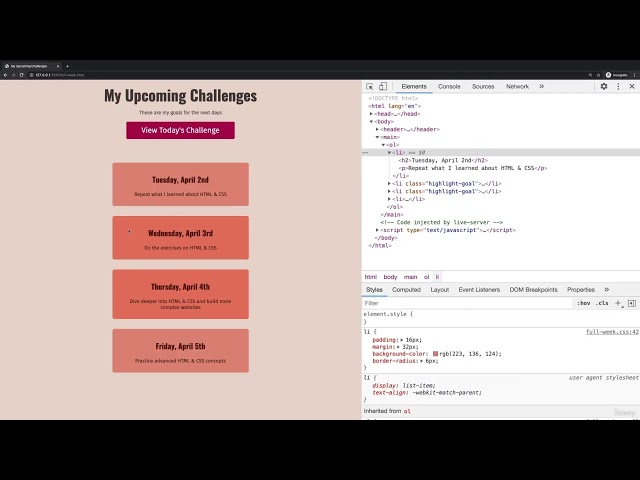Toggle the .cls class editor
640x480 pixels.
602,303
